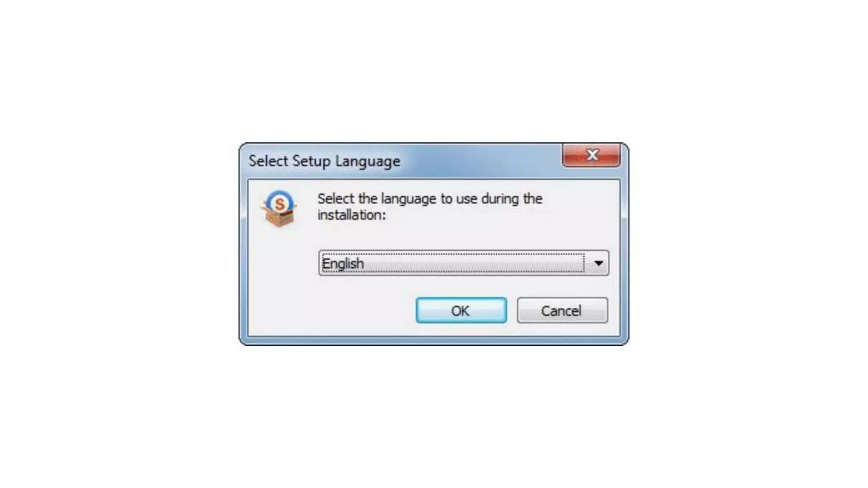Click the setup installer box icon
The width and height of the screenshot is (868, 488).
(x=279, y=208)
